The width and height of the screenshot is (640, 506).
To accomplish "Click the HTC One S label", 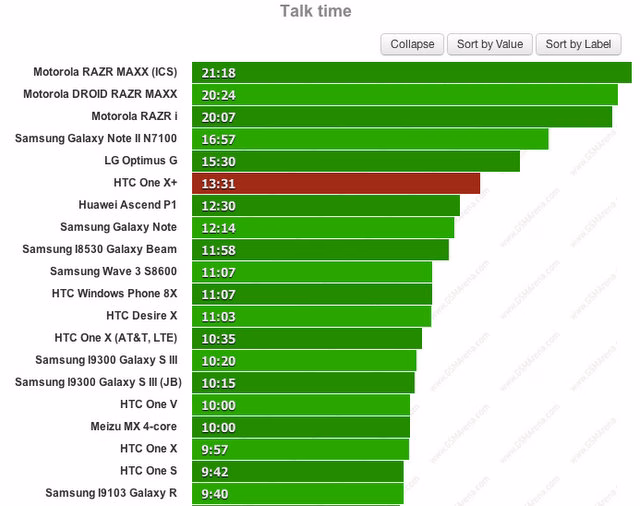I will point(149,470).
